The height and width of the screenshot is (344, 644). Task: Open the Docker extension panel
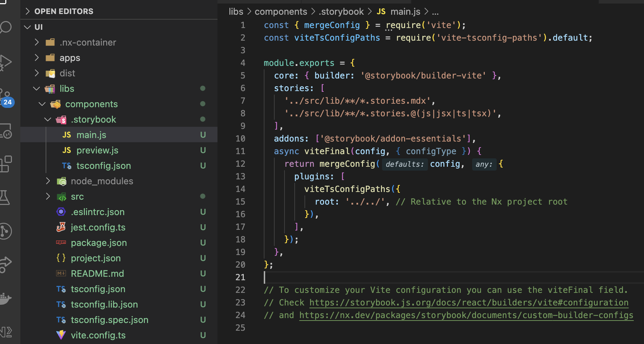(6, 298)
